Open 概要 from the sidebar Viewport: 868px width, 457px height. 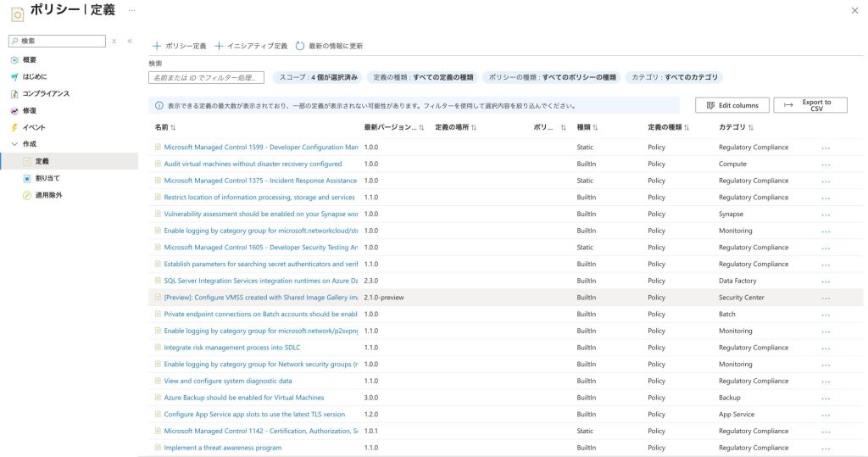[x=29, y=60]
